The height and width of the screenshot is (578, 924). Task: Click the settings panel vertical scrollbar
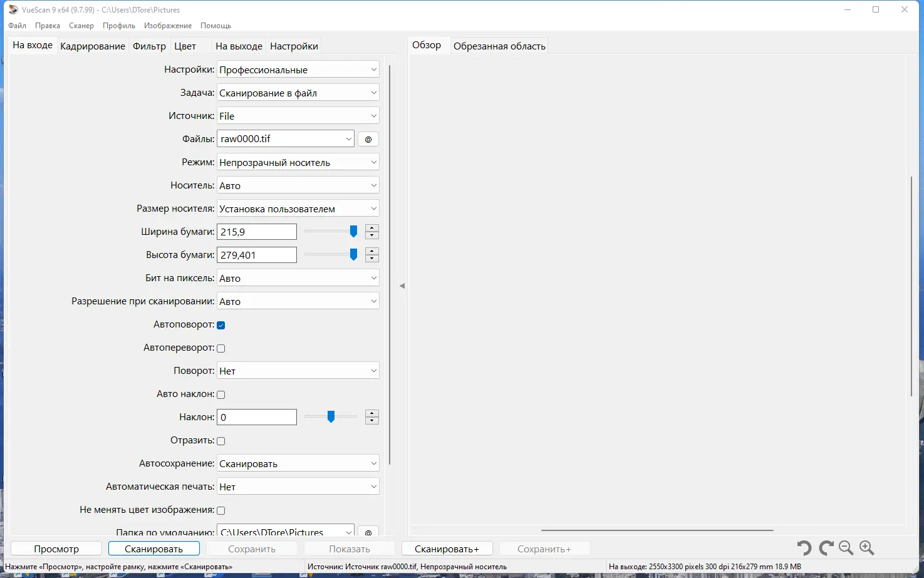click(390, 265)
